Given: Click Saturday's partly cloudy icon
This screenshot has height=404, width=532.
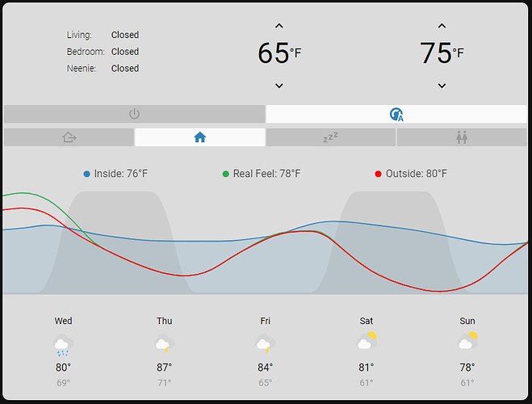Looking at the screenshot, I should (367, 340).
